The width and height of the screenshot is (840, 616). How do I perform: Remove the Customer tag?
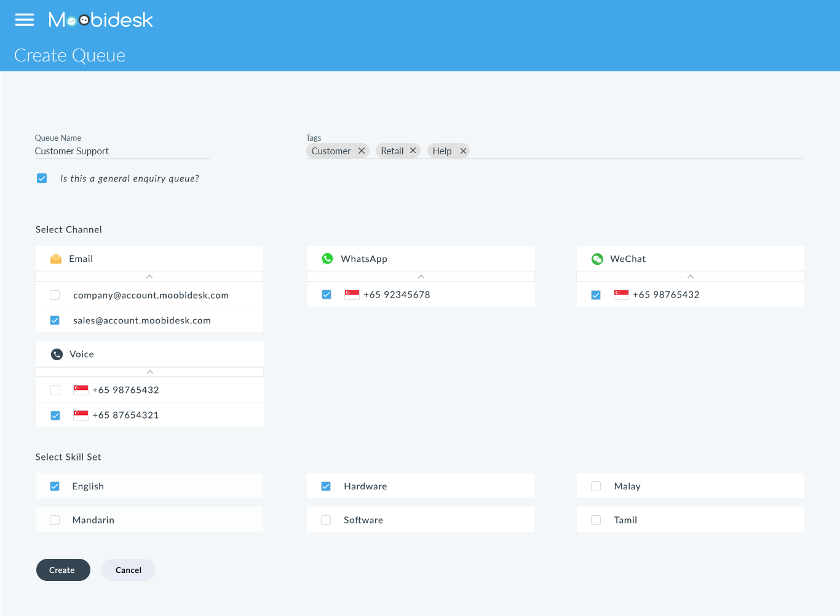362,151
